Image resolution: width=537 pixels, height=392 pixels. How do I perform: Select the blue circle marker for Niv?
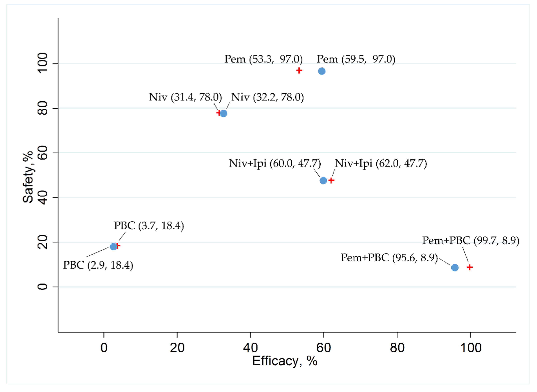pyautogui.click(x=224, y=113)
